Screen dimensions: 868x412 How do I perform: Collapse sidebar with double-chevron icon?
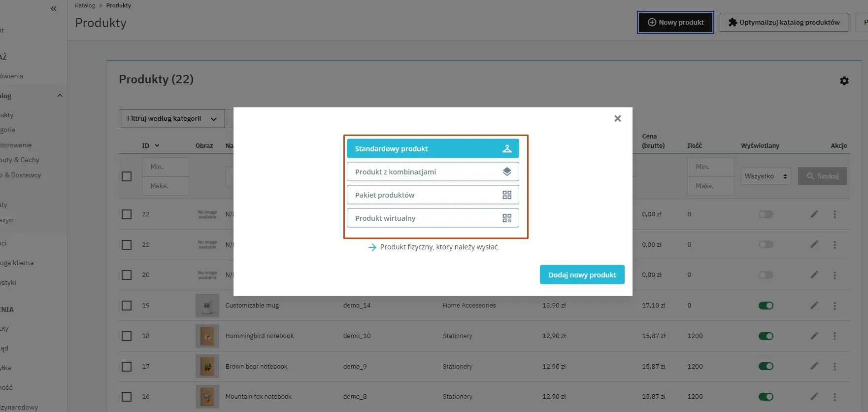(x=53, y=8)
